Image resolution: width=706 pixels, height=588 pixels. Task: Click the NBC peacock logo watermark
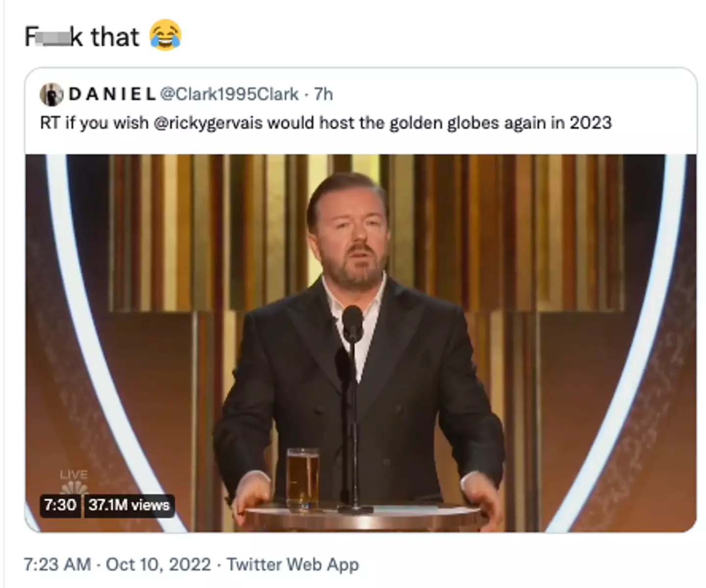click(x=74, y=488)
